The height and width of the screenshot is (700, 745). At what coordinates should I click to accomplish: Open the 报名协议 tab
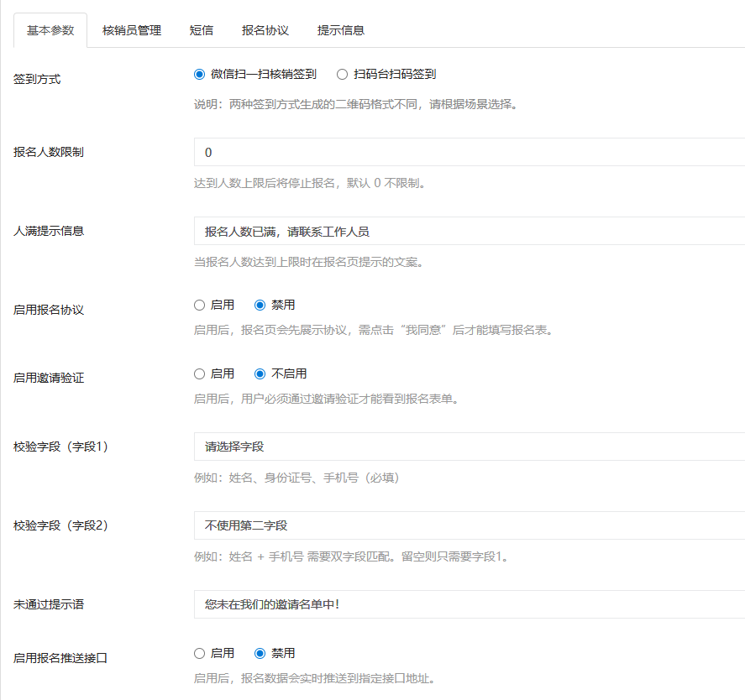[265, 30]
